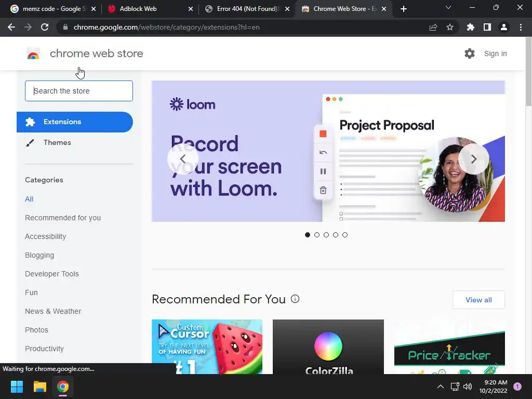Open Photos category
Viewport: 532px width, 399px height.
point(37,330)
